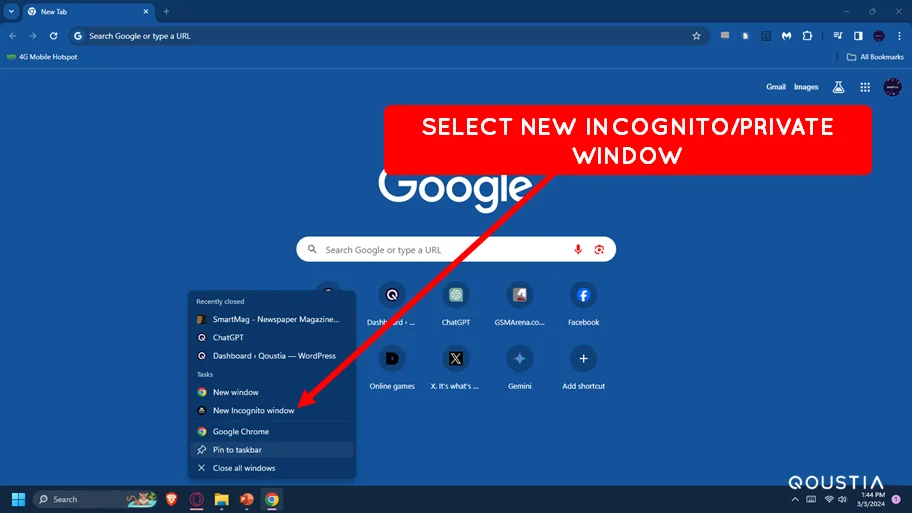This screenshot has height=513, width=912.
Task: Reopen Dashboard ‹ Qoustia — WordPress
Action: coord(272,355)
